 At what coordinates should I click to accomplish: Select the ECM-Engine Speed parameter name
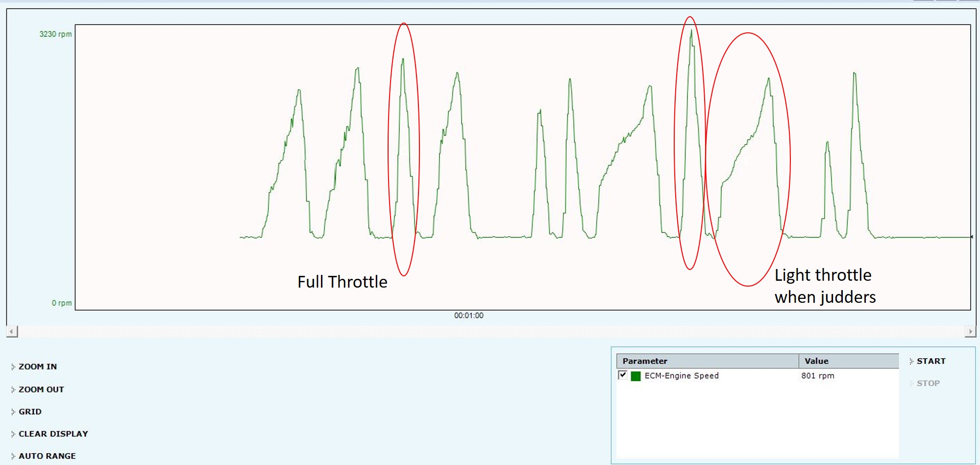(681, 376)
